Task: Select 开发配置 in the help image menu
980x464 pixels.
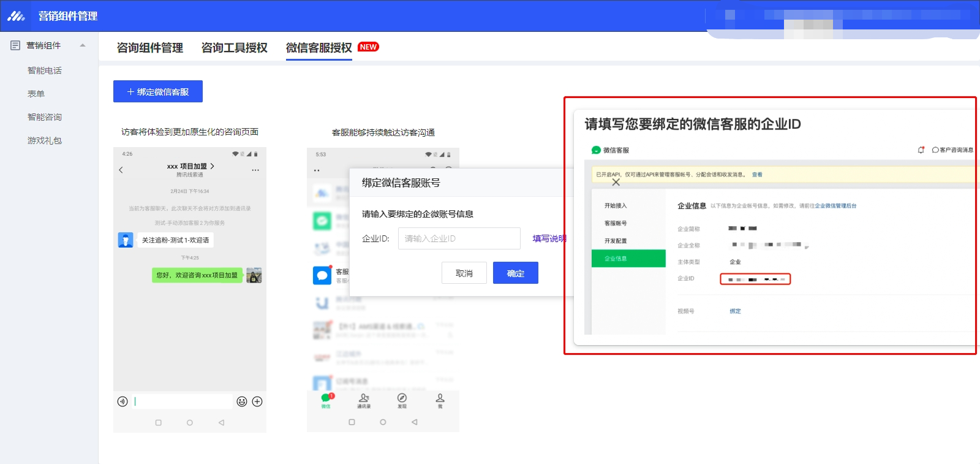Action: 616,242
